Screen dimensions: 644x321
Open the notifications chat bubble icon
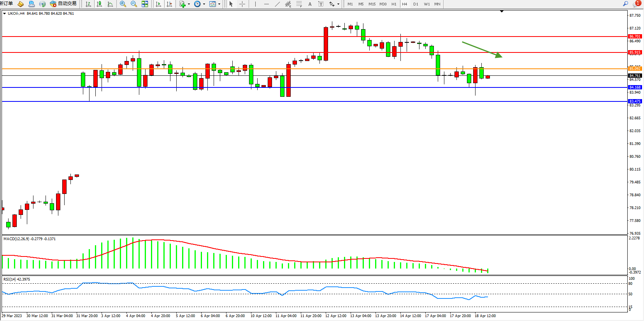pyautogui.click(x=637, y=3)
